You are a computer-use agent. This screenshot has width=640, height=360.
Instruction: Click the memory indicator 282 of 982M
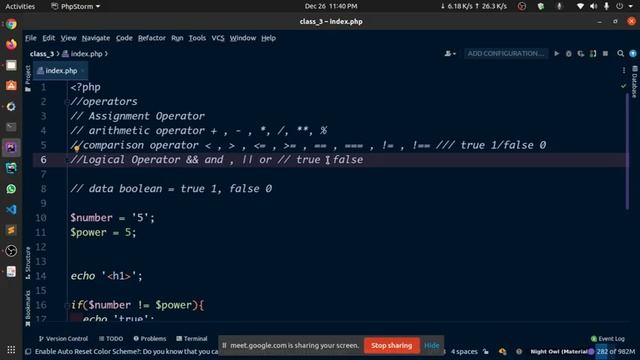[616, 351]
